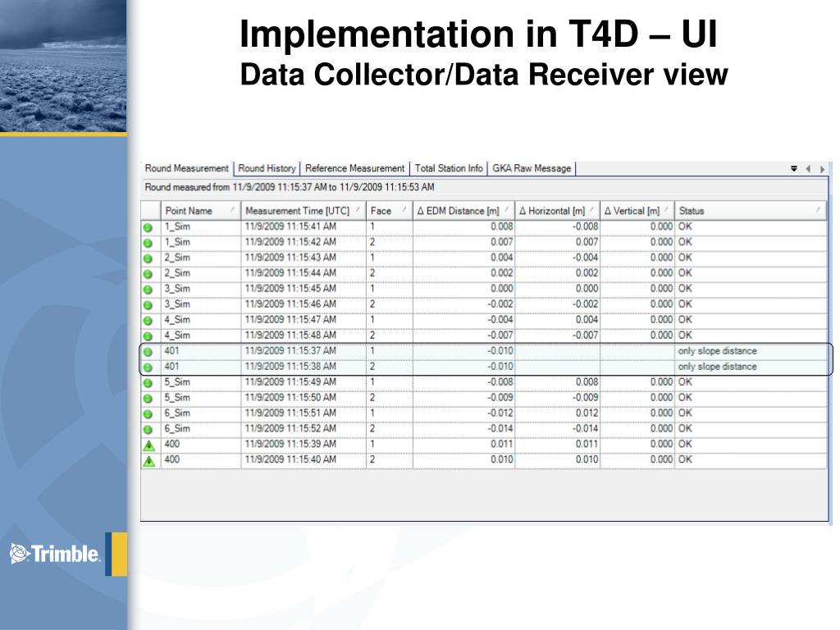Screen dimensions: 840x630
Task: Click green status icon for 3_Sim 11:15:46
Action: pos(148,305)
